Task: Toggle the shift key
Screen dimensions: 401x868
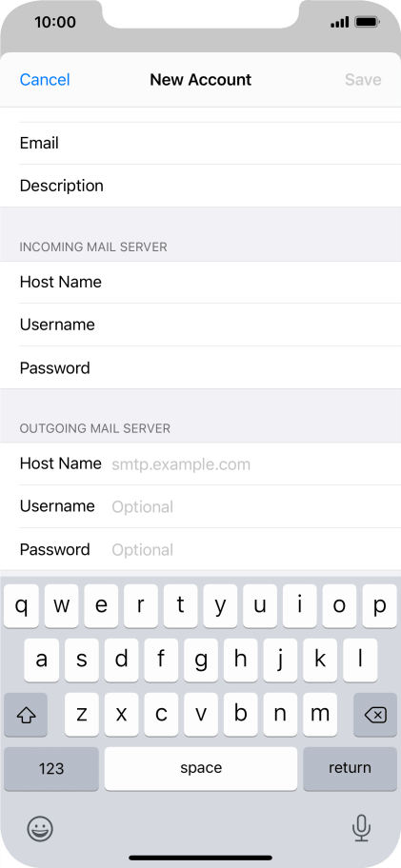Action: click(26, 715)
